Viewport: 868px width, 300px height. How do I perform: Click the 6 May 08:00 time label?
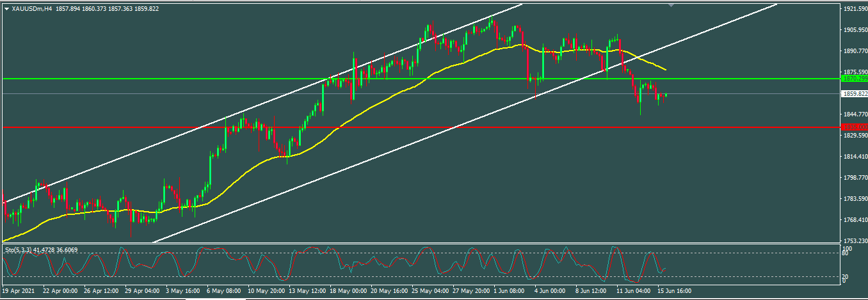click(x=225, y=290)
